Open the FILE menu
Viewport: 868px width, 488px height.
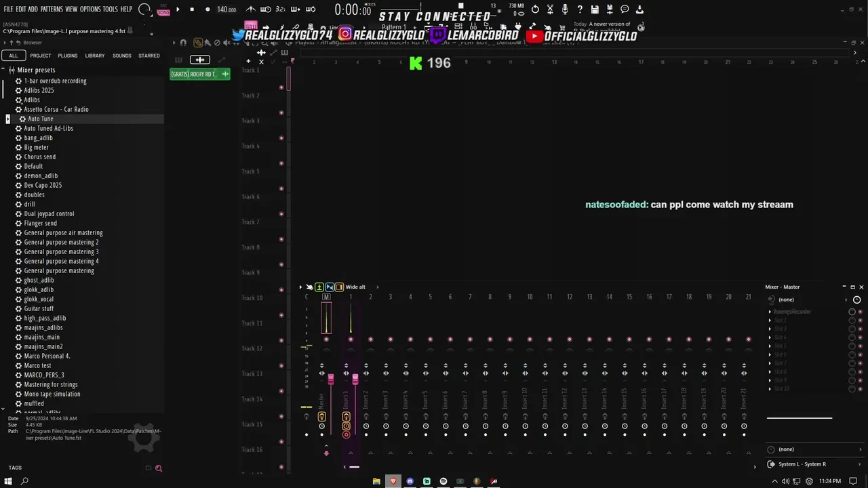(8, 9)
